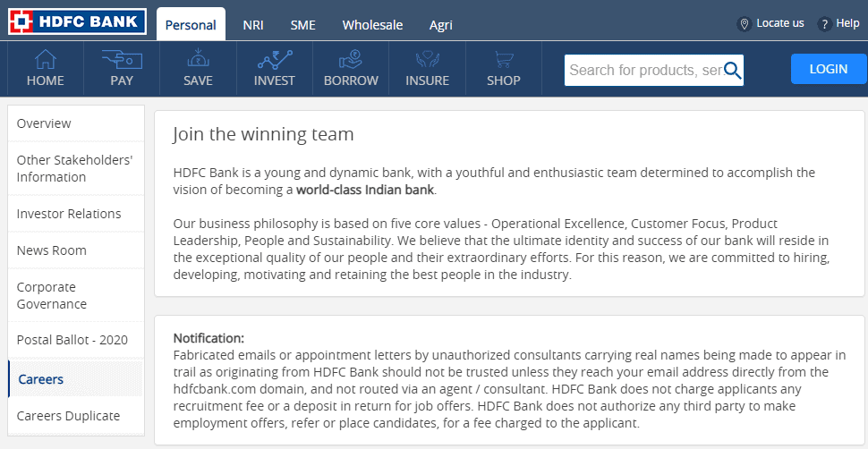Click the "Join the winning team" heading

coord(263,134)
